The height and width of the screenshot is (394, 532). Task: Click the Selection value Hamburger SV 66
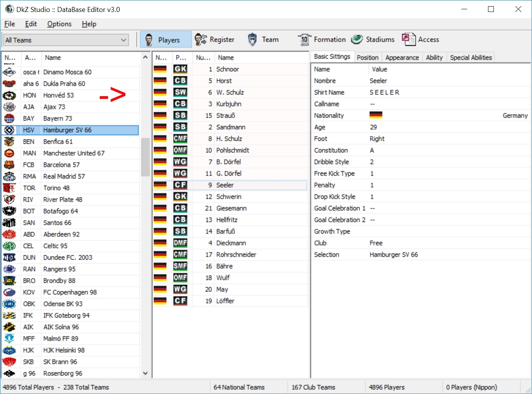click(394, 255)
